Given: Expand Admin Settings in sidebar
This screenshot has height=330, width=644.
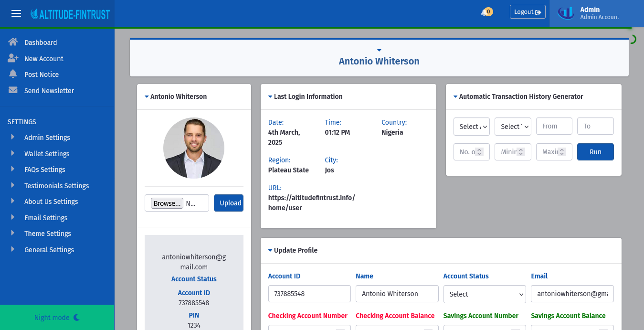Looking at the screenshot, I should [47, 138].
